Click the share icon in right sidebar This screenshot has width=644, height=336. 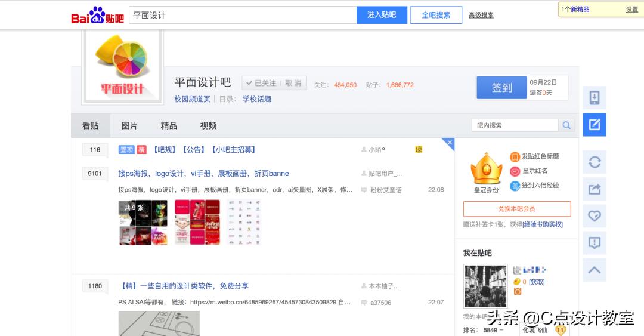(x=595, y=189)
